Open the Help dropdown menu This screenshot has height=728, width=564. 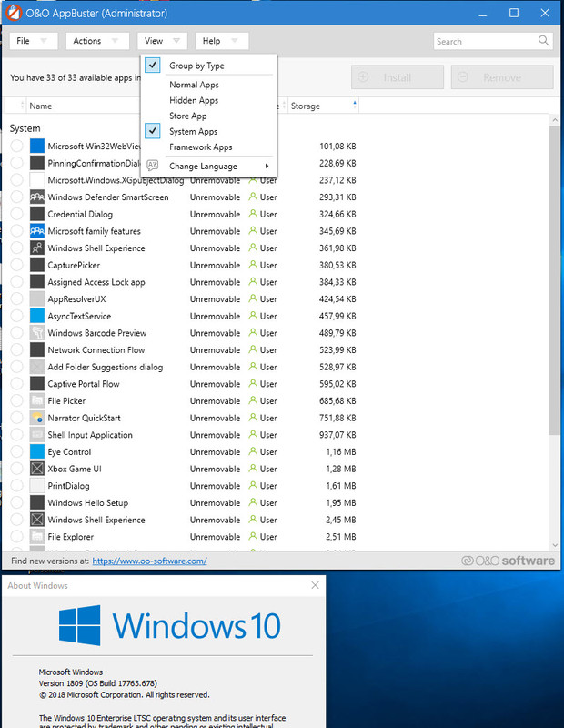coord(222,41)
